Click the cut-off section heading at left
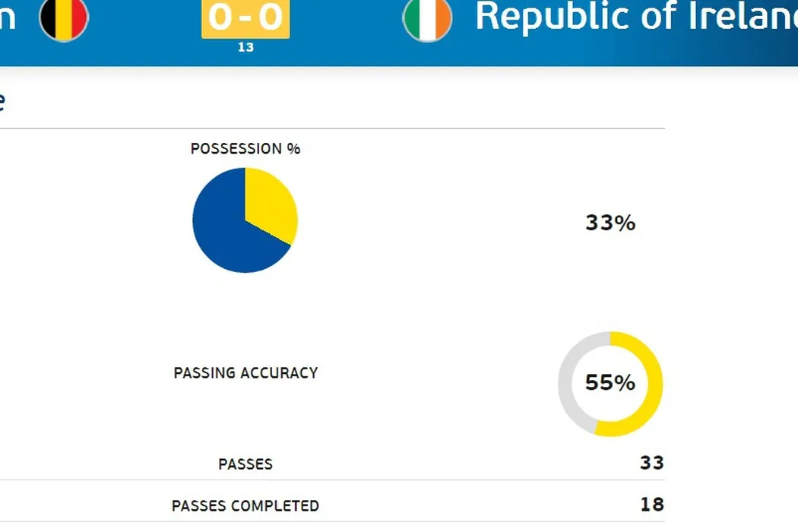The width and height of the screenshot is (798, 532). (2, 100)
